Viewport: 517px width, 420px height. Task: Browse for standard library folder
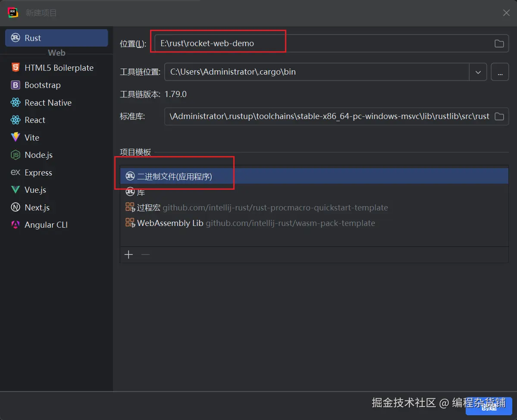point(499,116)
